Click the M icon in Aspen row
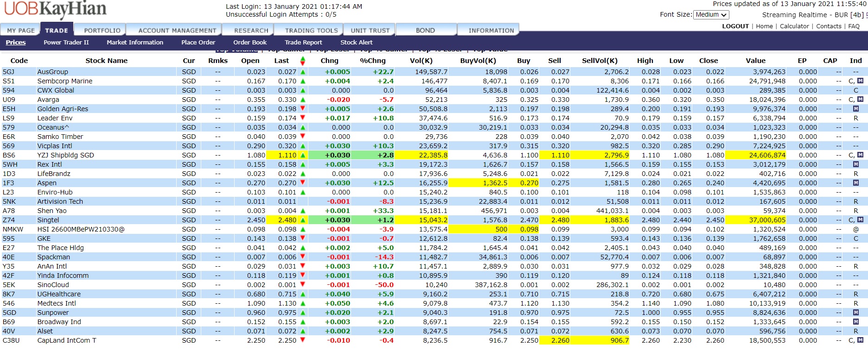 click(x=856, y=182)
